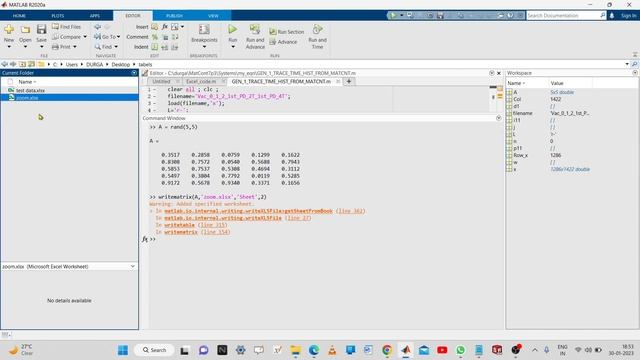Click the getSheetFromBook error link
This screenshot has height=360, width=640.
[x=248, y=211]
